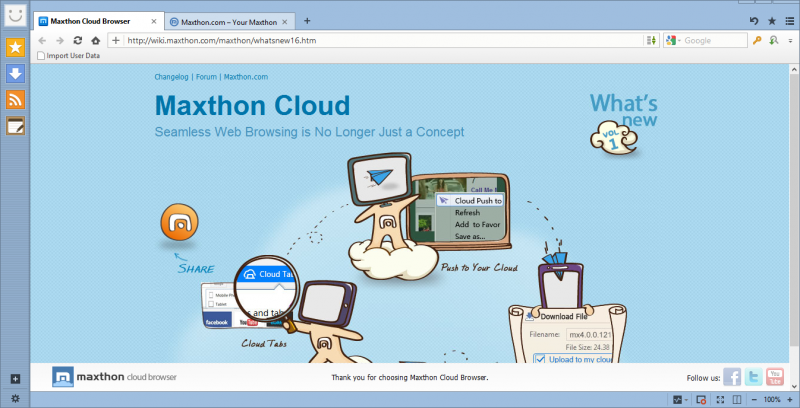Click scrollbar up arrow
This screenshot has height=408, width=800.
click(794, 70)
